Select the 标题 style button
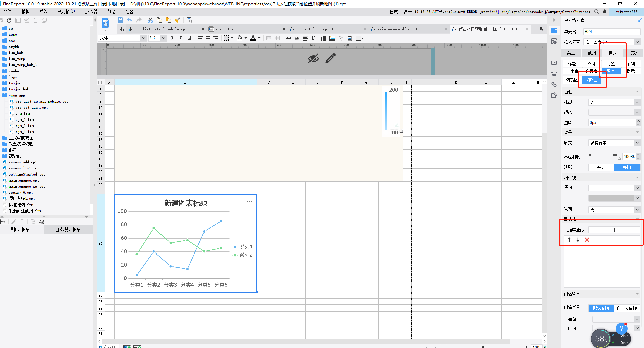The image size is (644, 348). [572, 64]
